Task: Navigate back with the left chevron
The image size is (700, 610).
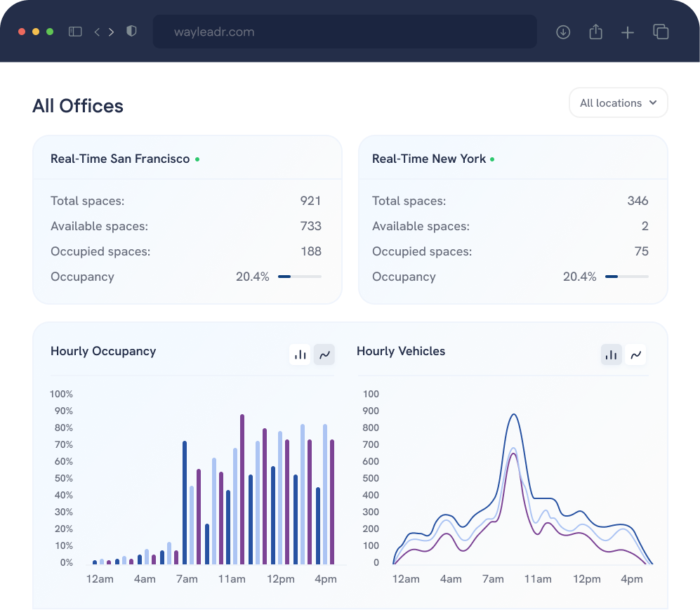Action: click(x=97, y=31)
